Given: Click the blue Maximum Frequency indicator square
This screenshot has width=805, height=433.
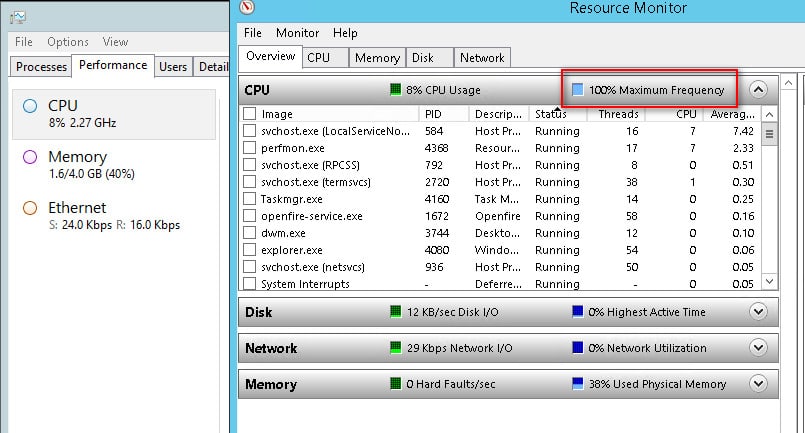Looking at the screenshot, I should (578, 89).
